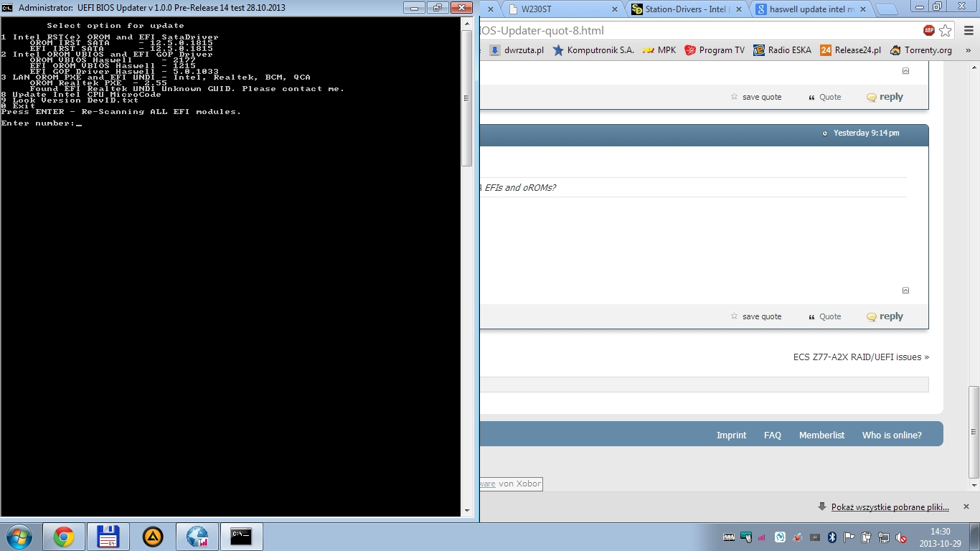Image resolution: width=980 pixels, height=551 pixels.
Task: Reply to the upper forum post
Action: 885,97
